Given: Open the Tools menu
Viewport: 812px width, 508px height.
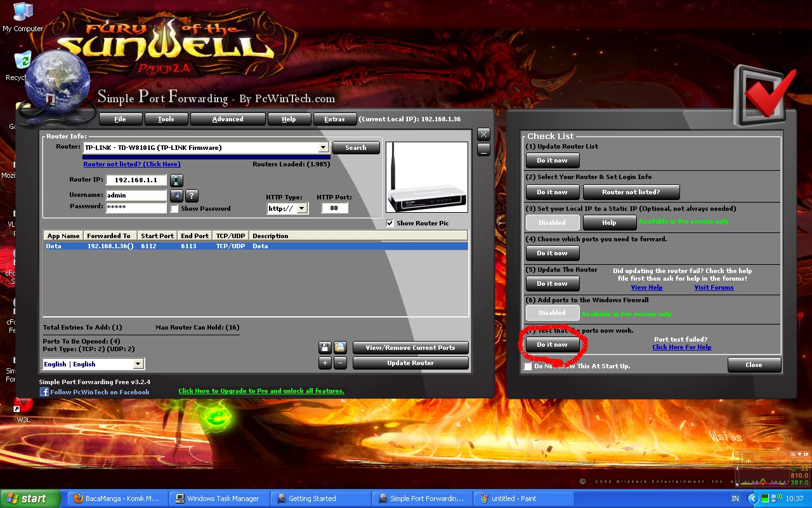Looking at the screenshot, I should (166, 119).
